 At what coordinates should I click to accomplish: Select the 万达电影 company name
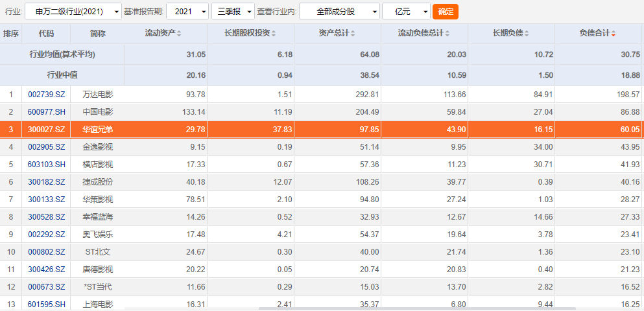click(x=98, y=95)
